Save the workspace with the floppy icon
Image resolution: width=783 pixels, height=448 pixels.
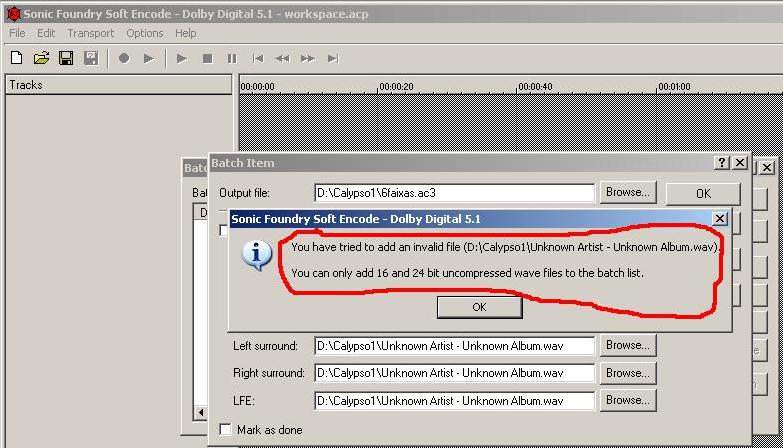click(x=66, y=58)
